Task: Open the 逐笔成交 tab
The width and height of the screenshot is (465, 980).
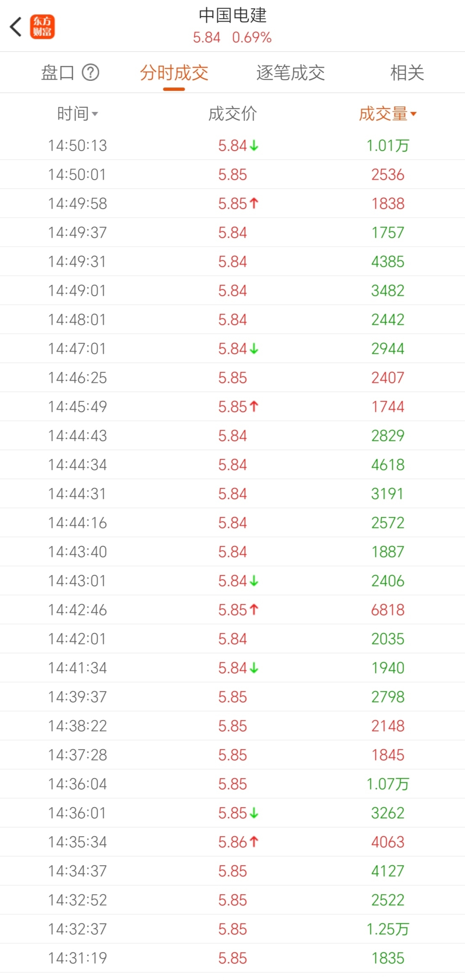Action: click(290, 73)
